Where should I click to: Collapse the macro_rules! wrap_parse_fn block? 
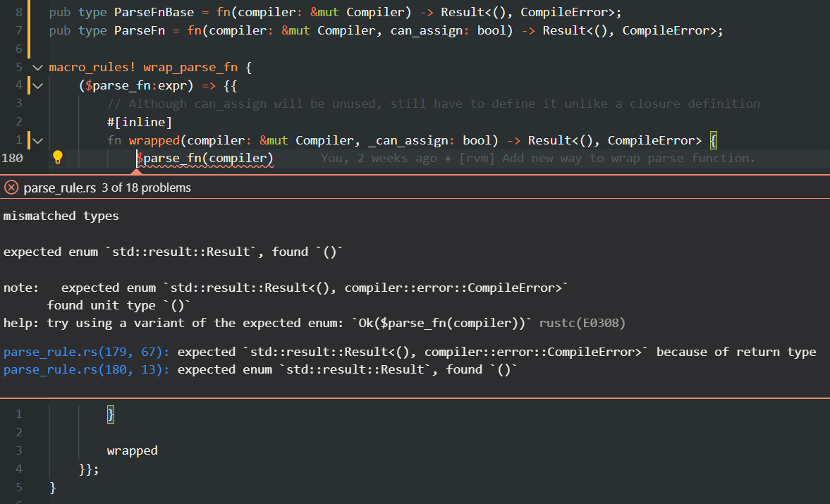coord(37,67)
